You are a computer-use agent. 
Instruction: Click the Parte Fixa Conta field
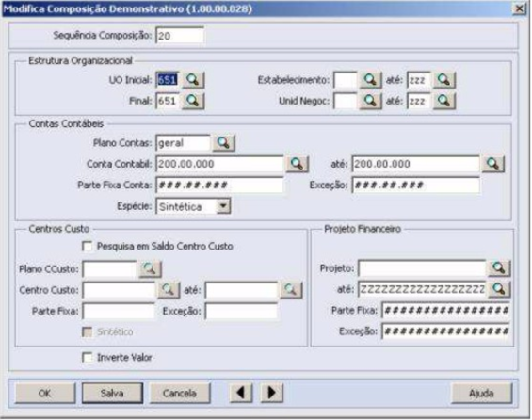coord(219,185)
